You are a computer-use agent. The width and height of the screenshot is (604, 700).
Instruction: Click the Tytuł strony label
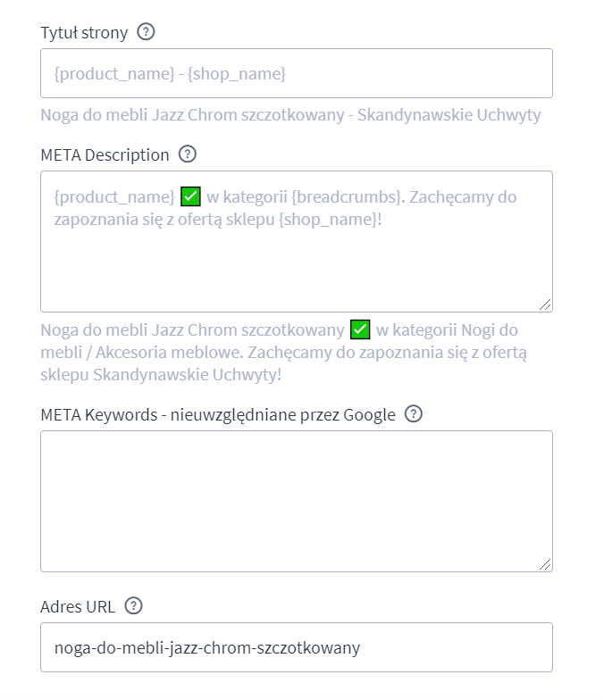84,33
